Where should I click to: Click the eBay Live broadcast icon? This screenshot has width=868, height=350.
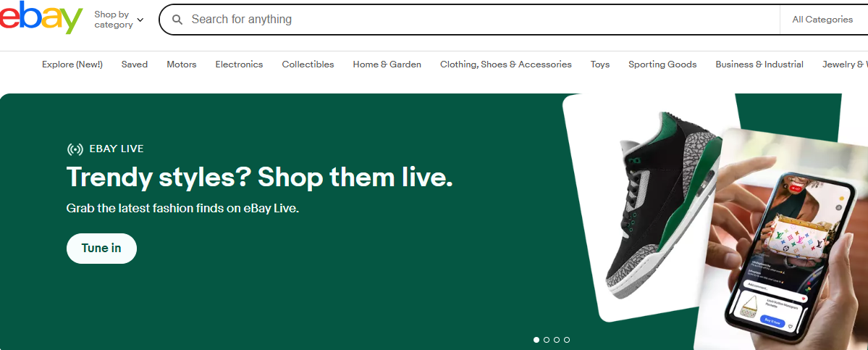(x=75, y=149)
